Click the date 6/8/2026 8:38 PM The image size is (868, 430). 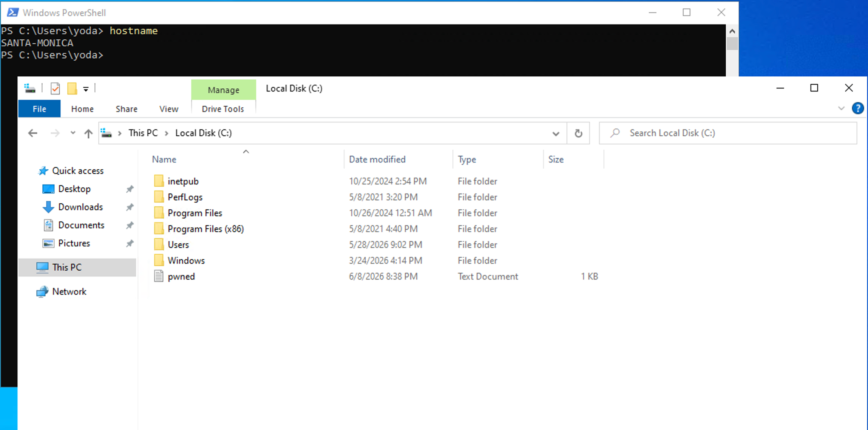(x=383, y=277)
